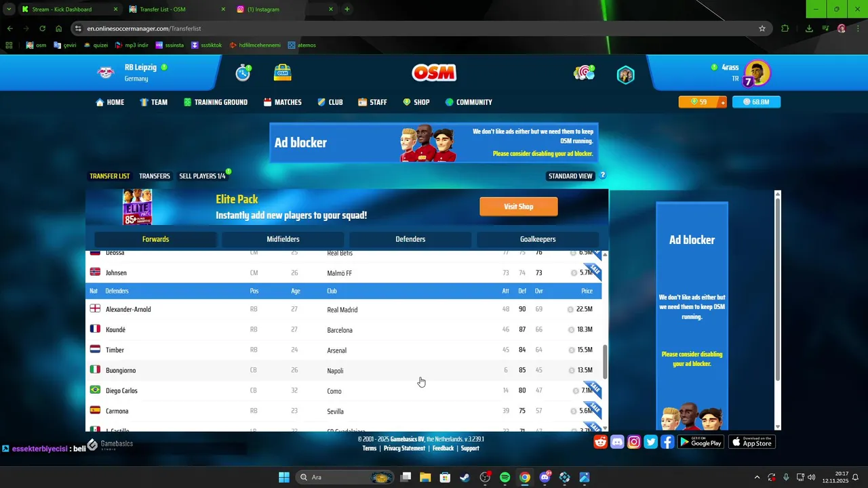868x488 pixels.
Task: Select the Alexander-Arnold player row
Action: tap(344, 309)
